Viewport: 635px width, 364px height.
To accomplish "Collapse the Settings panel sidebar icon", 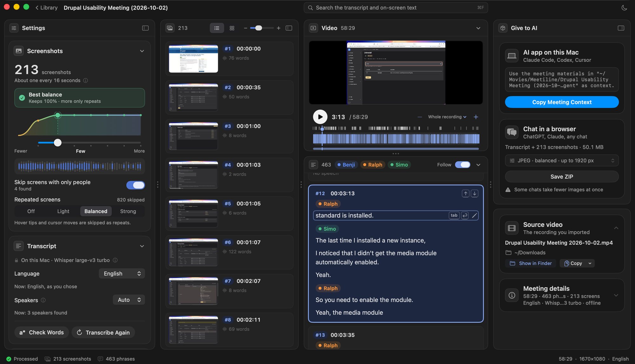I will tap(145, 28).
